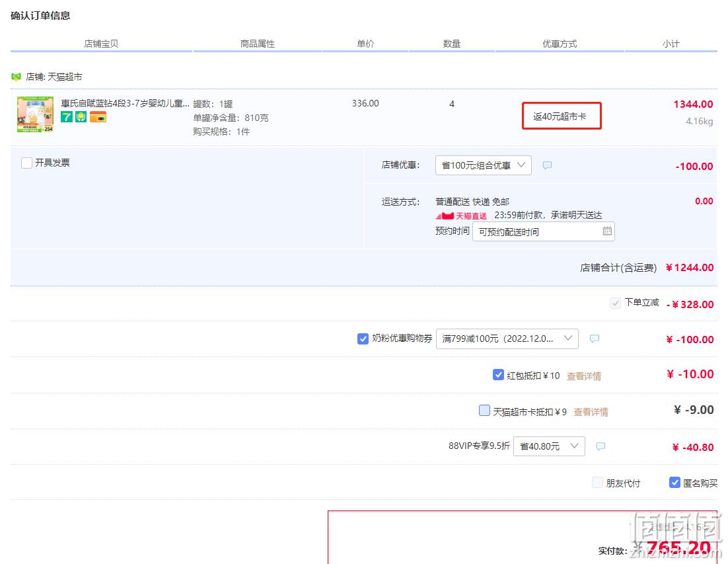Open the 惠氏启赋蓝钻 product thumbnail
The image size is (728, 564).
[x=35, y=114]
